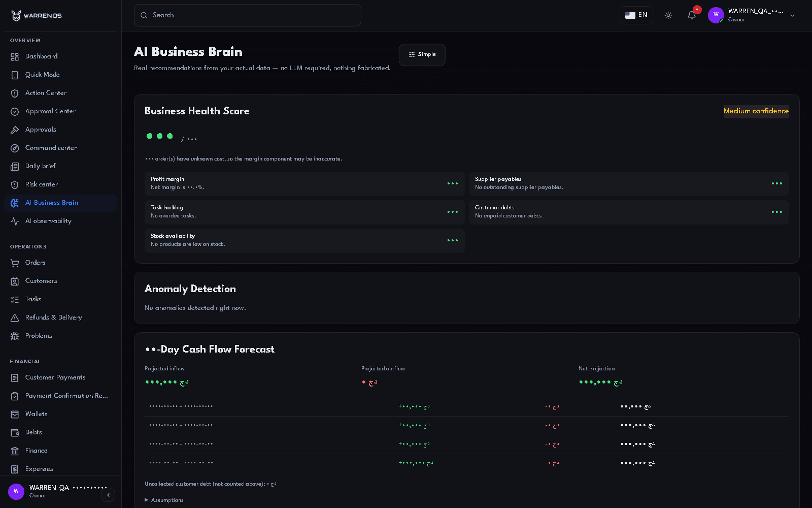Go to Dashboard page
The width and height of the screenshot is (812, 508).
(x=60, y=56)
